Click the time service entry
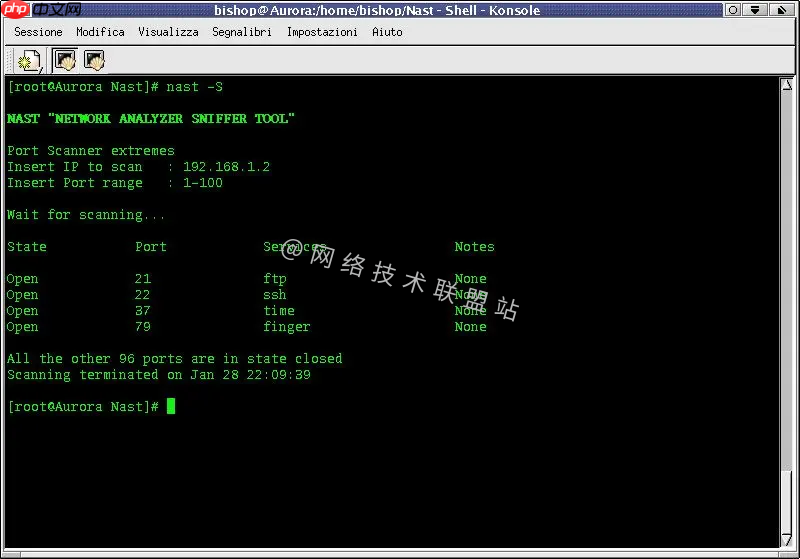The width and height of the screenshot is (800, 559). (279, 311)
